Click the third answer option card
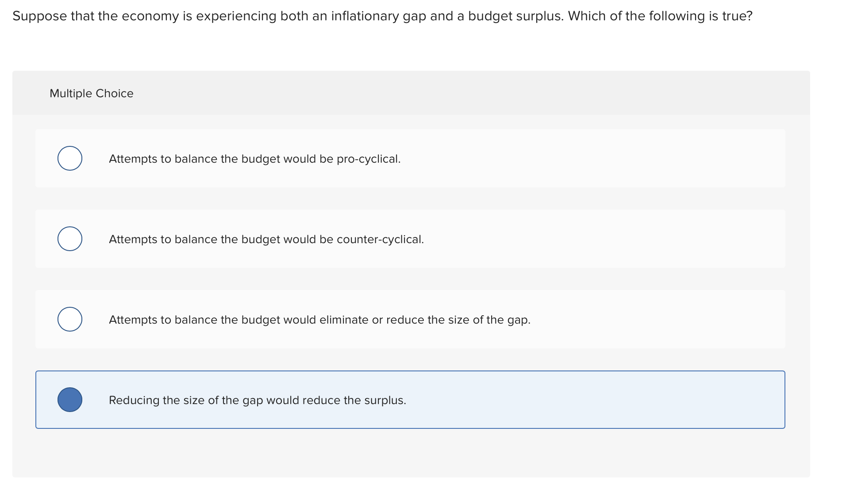Screen dimensions: 846x504 pyautogui.click(x=410, y=319)
